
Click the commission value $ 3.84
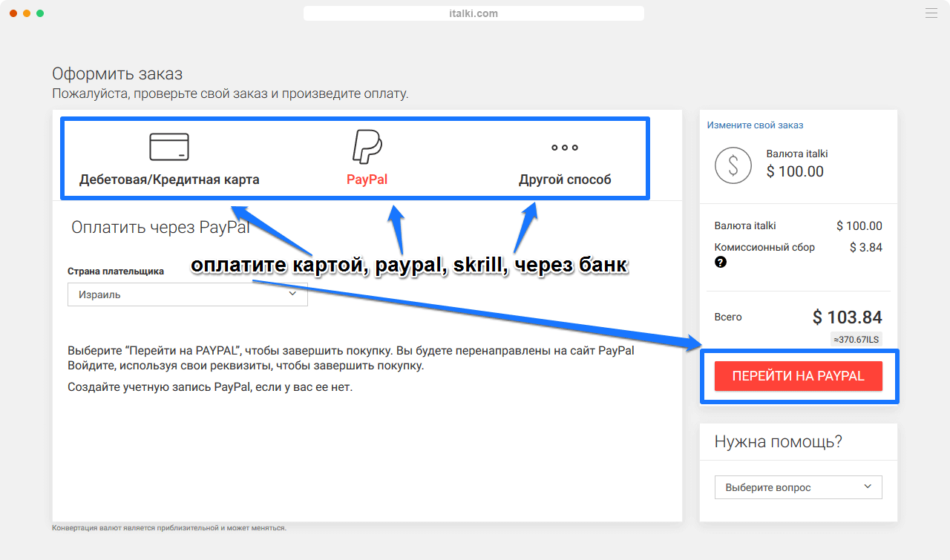866,248
